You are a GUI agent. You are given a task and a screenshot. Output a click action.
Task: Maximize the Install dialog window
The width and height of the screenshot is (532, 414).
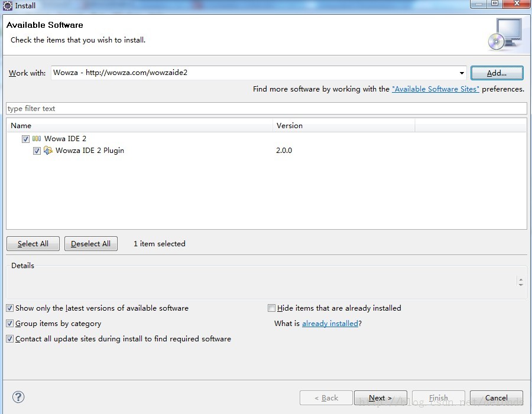coord(495,4)
